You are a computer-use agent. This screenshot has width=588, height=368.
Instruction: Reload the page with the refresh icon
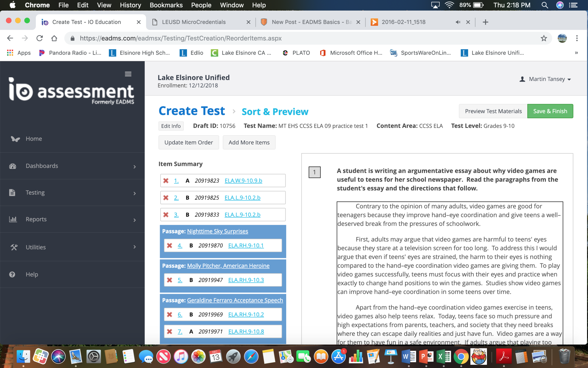coord(40,38)
